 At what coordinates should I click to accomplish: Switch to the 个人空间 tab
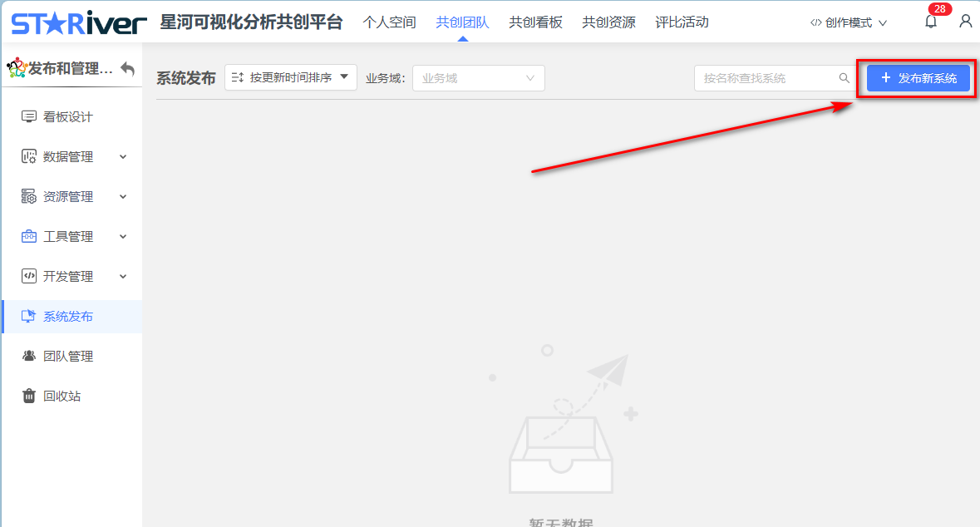coord(389,22)
